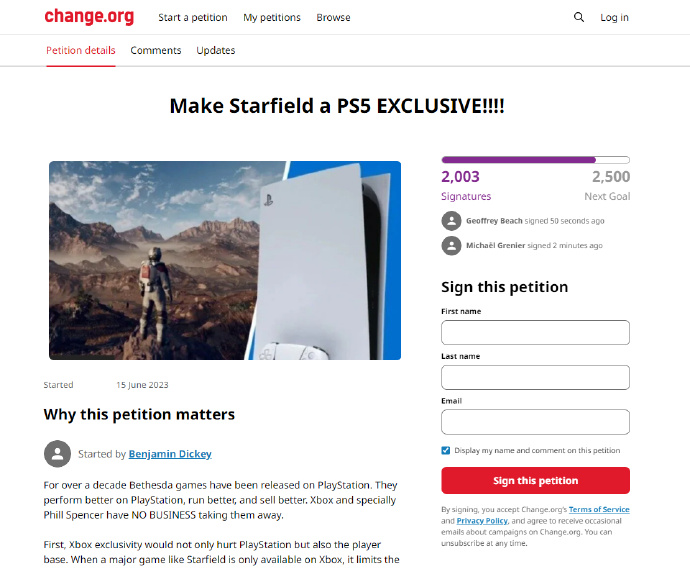Open the change.org logo home link
Viewport: 690px width, 569px height.
89,16
